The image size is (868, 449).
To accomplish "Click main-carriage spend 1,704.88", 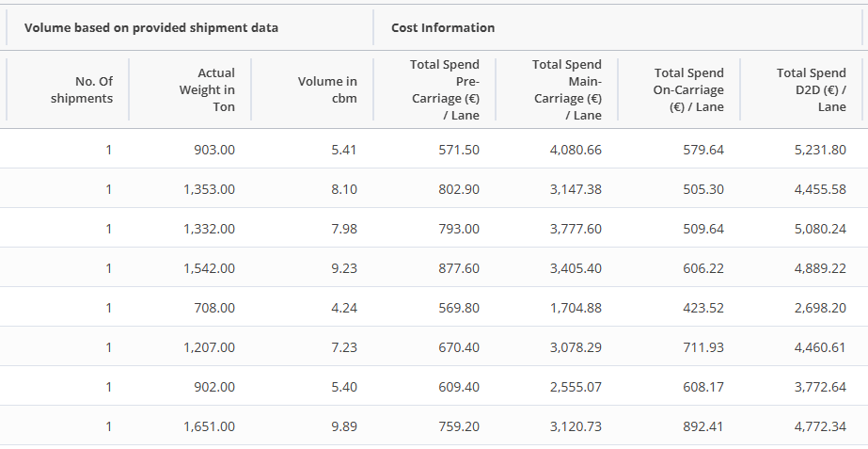I will pos(576,308).
